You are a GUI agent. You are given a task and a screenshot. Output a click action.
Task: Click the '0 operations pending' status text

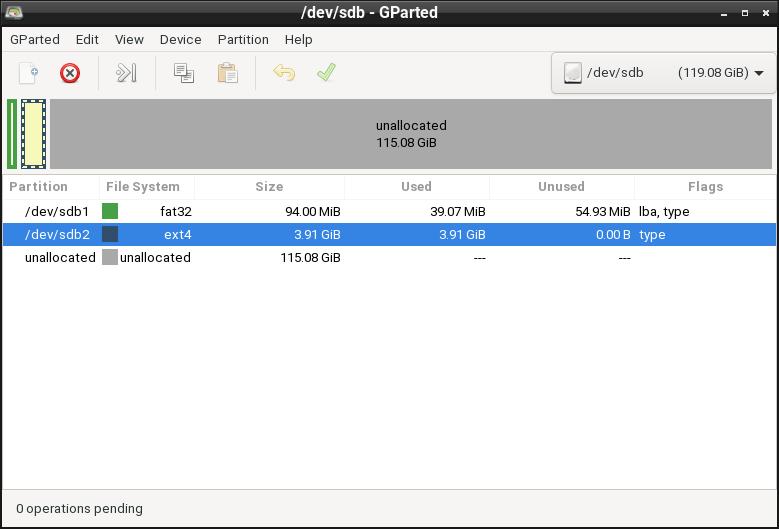(79, 509)
